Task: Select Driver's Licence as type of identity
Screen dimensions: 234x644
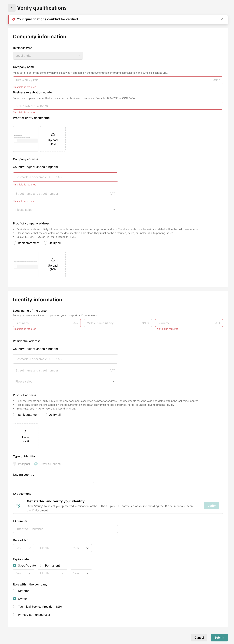Action: click(47, 464)
